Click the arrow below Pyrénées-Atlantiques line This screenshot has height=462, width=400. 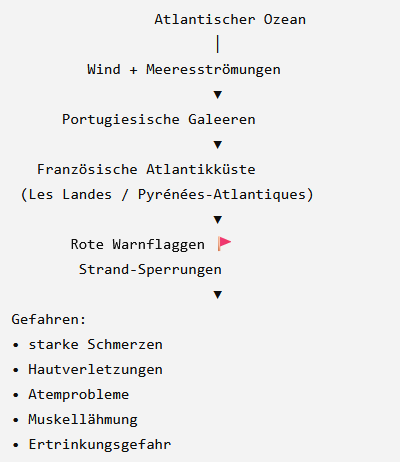coord(218,220)
